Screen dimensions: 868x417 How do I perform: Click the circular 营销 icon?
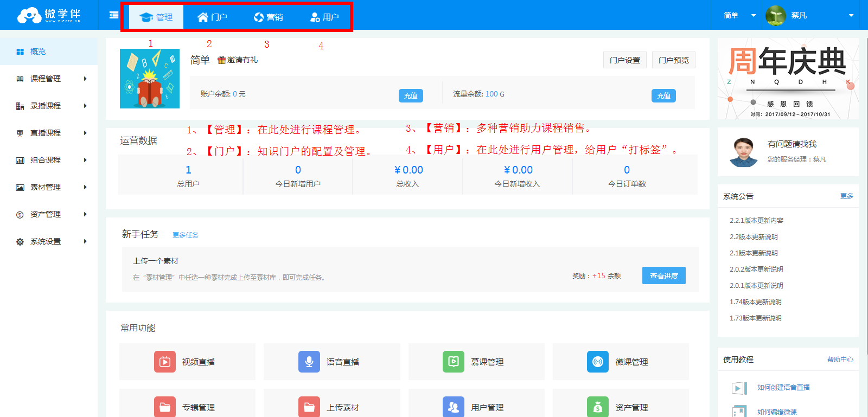pos(259,17)
